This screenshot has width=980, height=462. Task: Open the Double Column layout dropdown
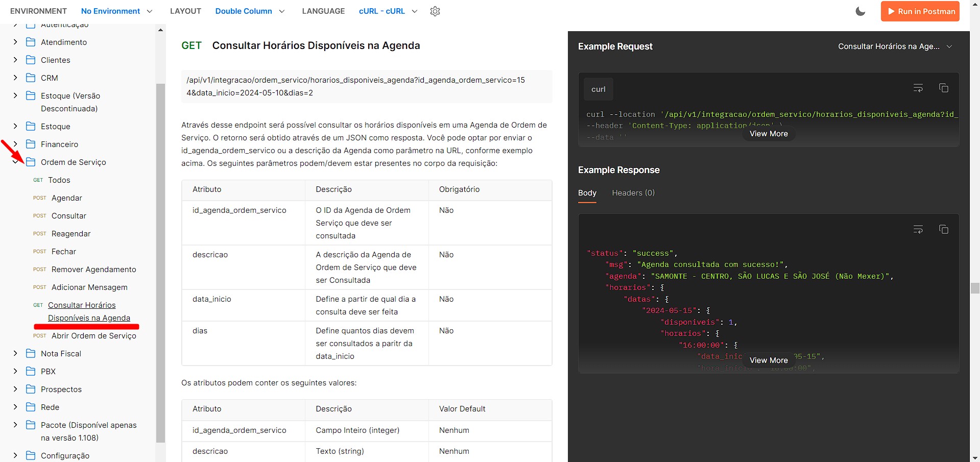tap(250, 11)
